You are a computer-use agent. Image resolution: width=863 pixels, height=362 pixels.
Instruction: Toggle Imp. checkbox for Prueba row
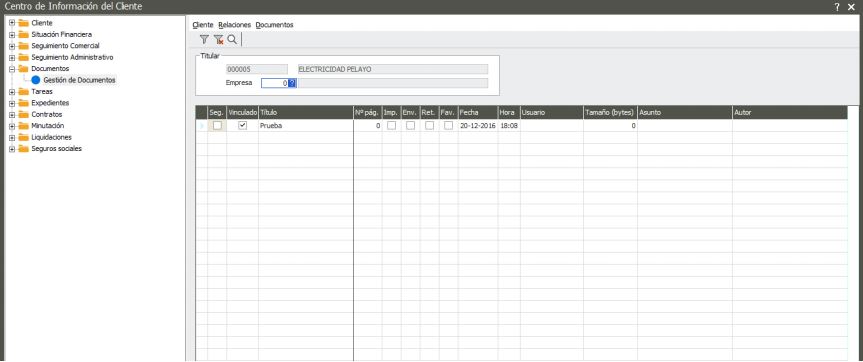(391, 125)
